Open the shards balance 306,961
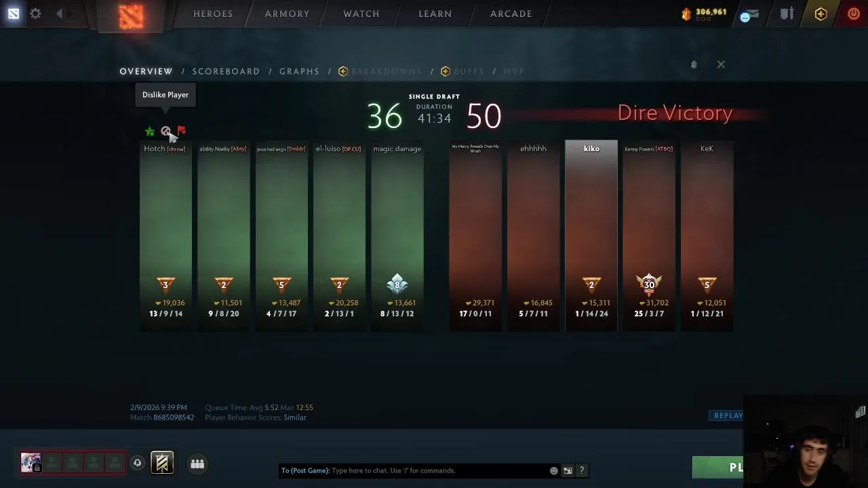The image size is (868, 488). point(704,12)
